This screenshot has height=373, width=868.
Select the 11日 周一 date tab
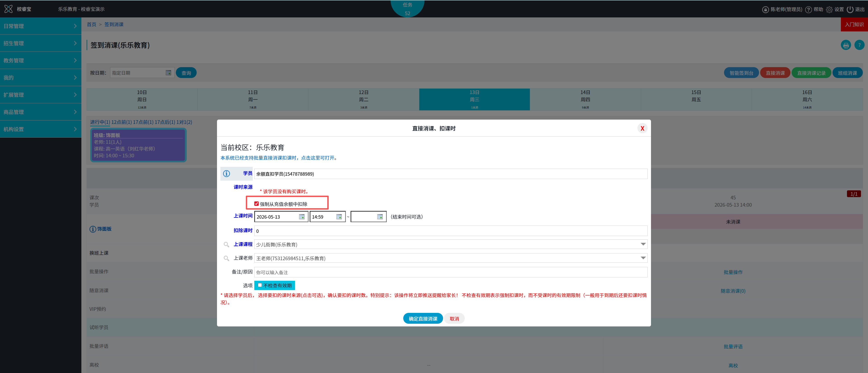click(253, 99)
